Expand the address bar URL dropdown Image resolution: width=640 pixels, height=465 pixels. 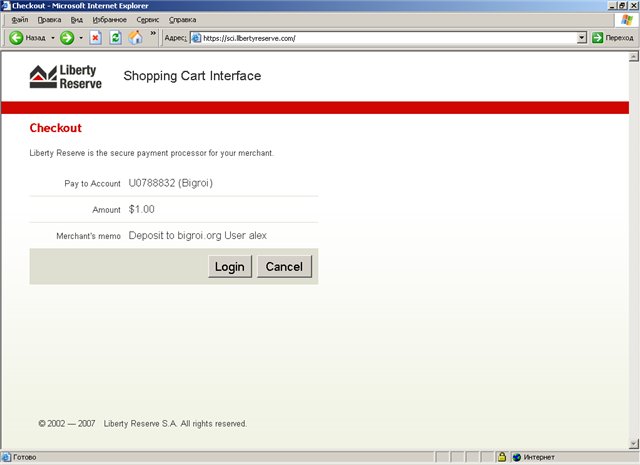point(582,38)
